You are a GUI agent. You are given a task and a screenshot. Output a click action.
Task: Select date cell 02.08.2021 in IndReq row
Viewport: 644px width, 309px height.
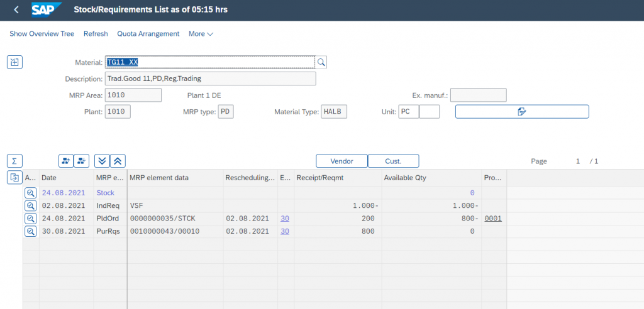[x=66, y=205]
